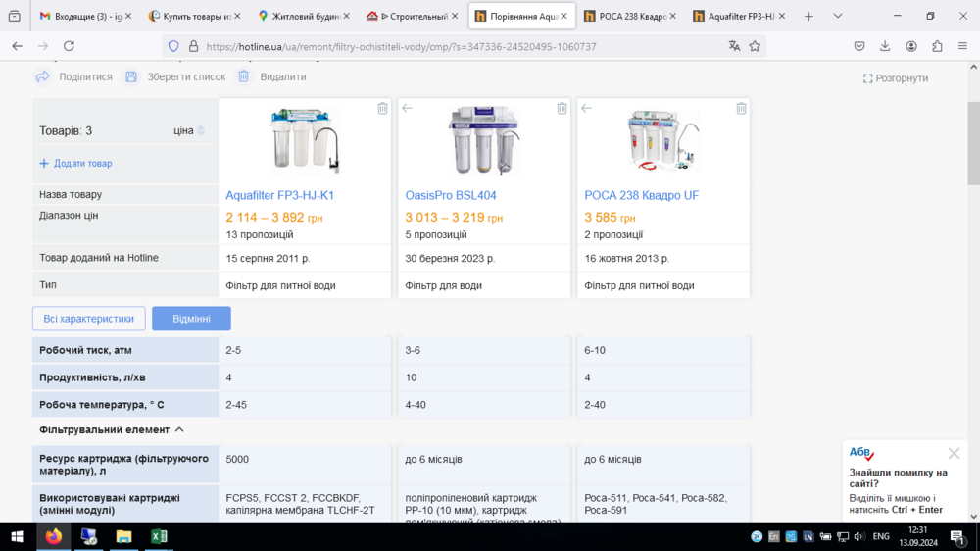
Task: Click the OasisPro BSL404 product thumbnail
Action: point(484,140)
